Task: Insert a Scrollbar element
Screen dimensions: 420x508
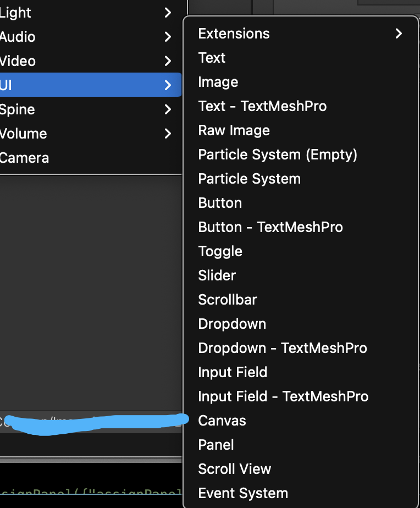Action: tap(228, 300)
